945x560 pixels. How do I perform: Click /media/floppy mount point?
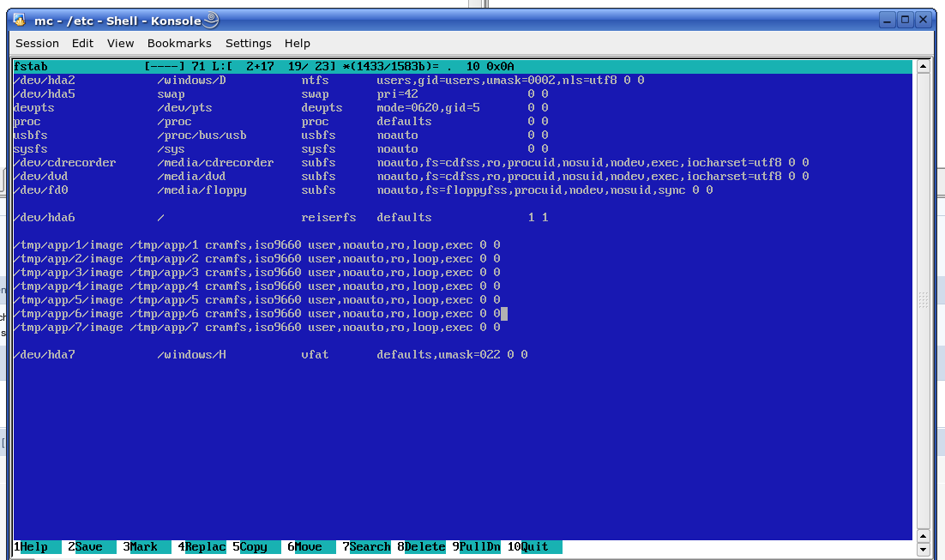click(202, 190)
